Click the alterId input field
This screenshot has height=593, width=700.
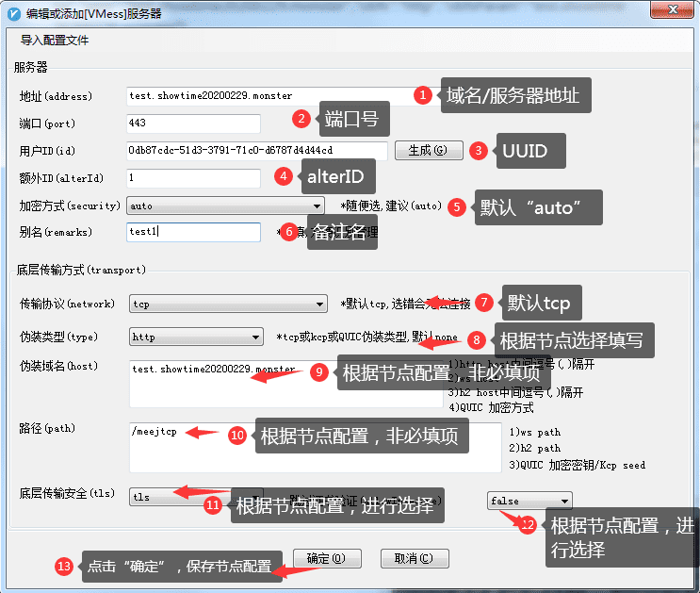point(193,178)
